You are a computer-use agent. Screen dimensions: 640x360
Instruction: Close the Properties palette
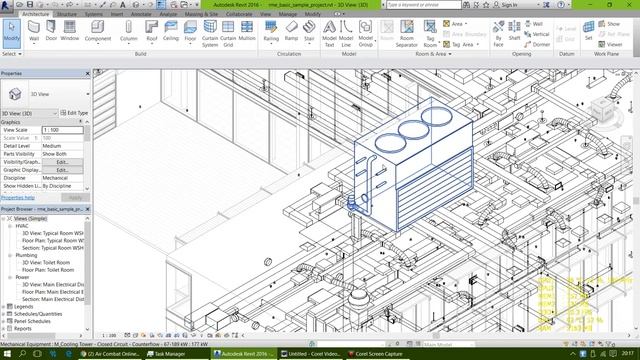click(87, 73)
